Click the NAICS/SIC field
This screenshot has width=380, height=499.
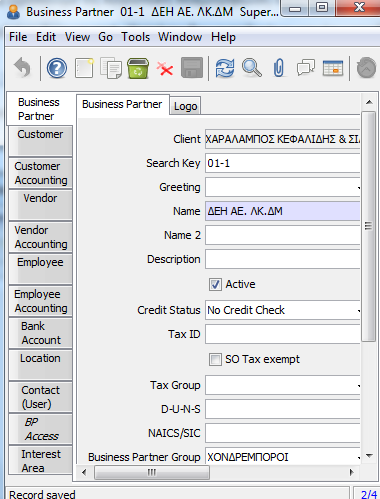(x=283, y=433)
